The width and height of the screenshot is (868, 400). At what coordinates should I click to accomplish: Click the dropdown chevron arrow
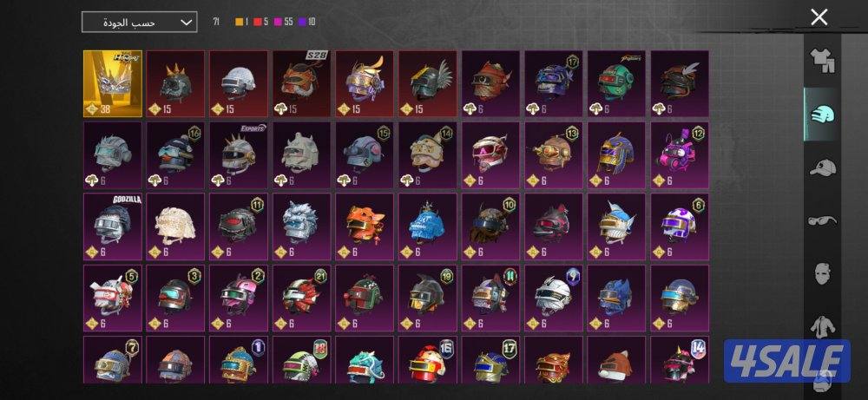tap(187, 23)
